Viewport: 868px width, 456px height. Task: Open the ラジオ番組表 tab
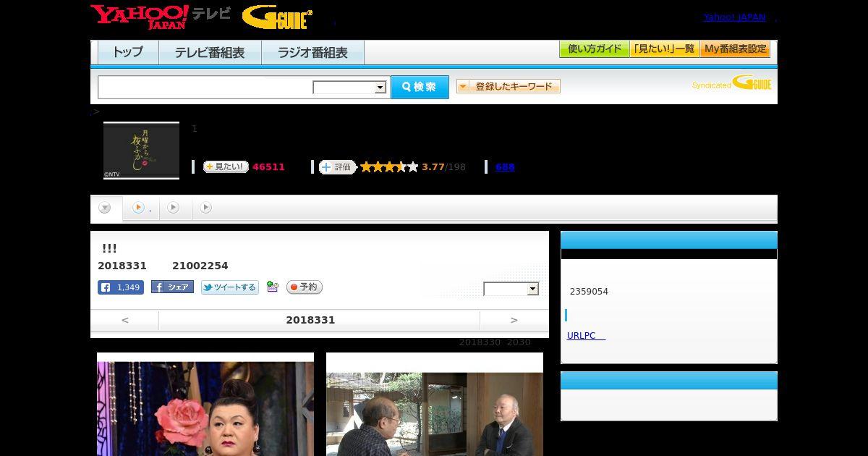tap(312, 52)
